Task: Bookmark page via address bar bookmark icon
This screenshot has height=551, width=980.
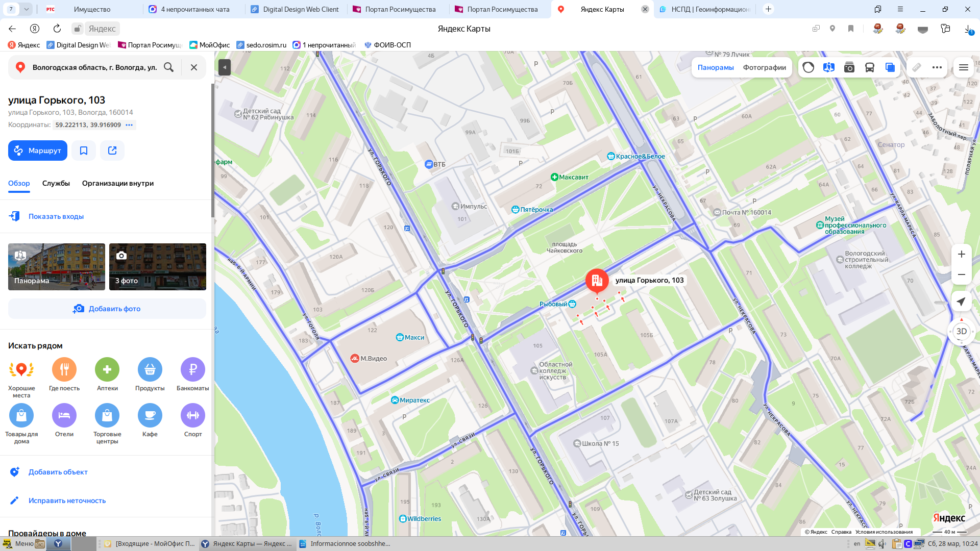Action: pyautogui.click(x=851, y=29)
